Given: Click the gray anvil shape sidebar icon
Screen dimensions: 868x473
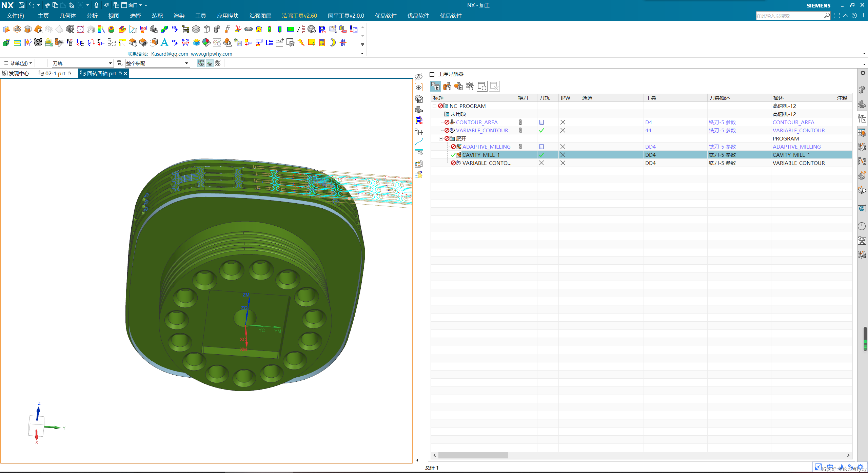Looking at the screenshot, I should (419, 110).
